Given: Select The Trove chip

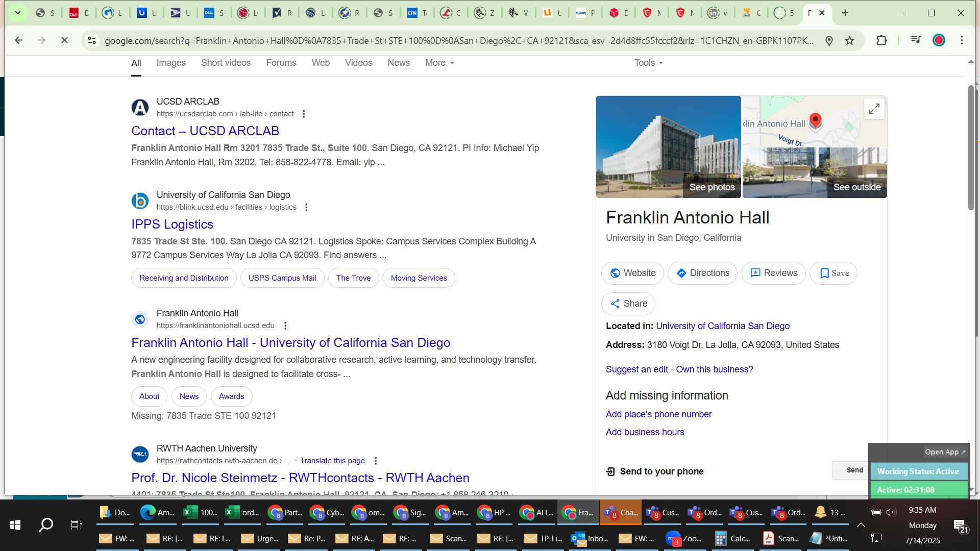Looking at the screenshot, I should [x=354, y=278].
